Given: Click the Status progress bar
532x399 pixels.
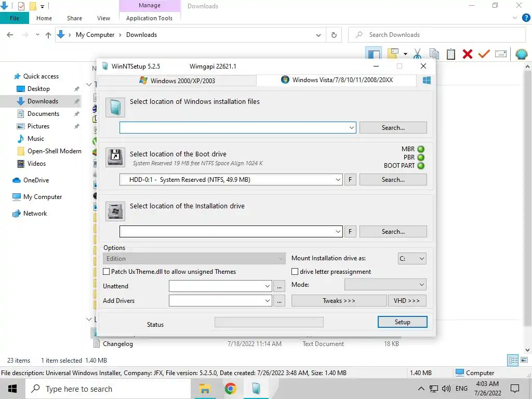Looking at the screenshot, I should pyautogui.click(x=269, y=322).
